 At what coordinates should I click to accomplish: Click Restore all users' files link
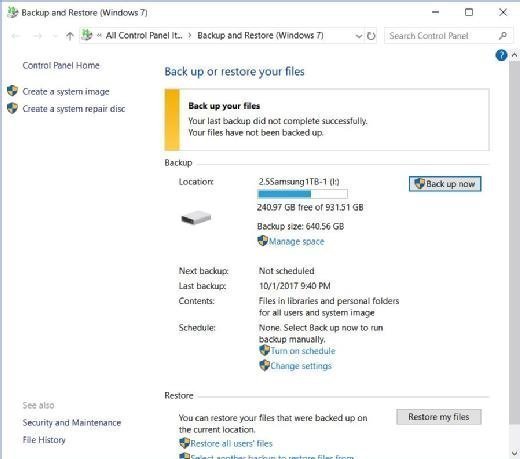(231, 443)
